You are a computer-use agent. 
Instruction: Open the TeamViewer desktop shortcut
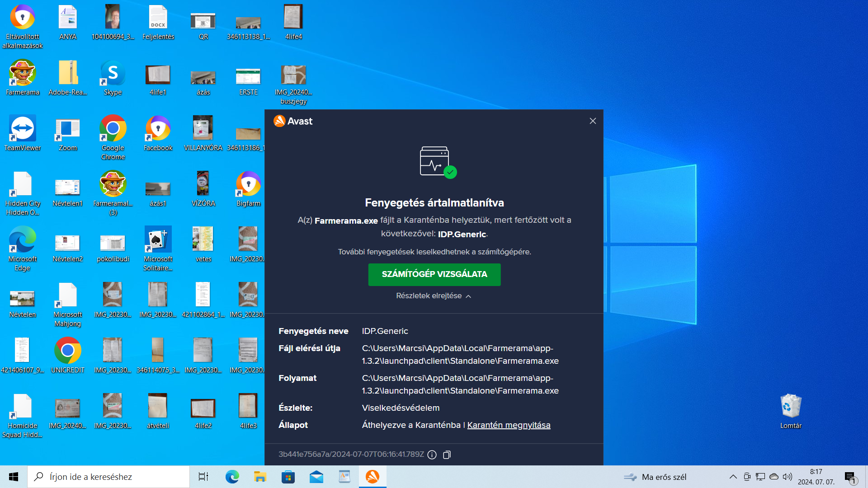coord(23,133)
